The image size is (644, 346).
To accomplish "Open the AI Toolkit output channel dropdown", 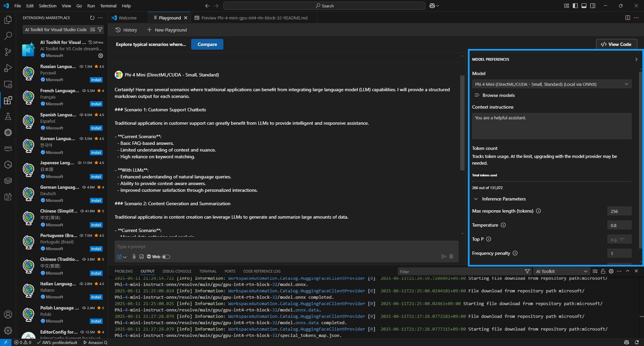I will [x=561, y=271].
